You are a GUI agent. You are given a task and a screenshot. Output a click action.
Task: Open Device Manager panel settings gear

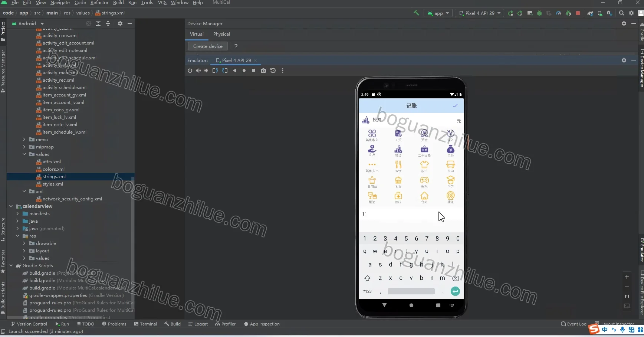point(624,23)
